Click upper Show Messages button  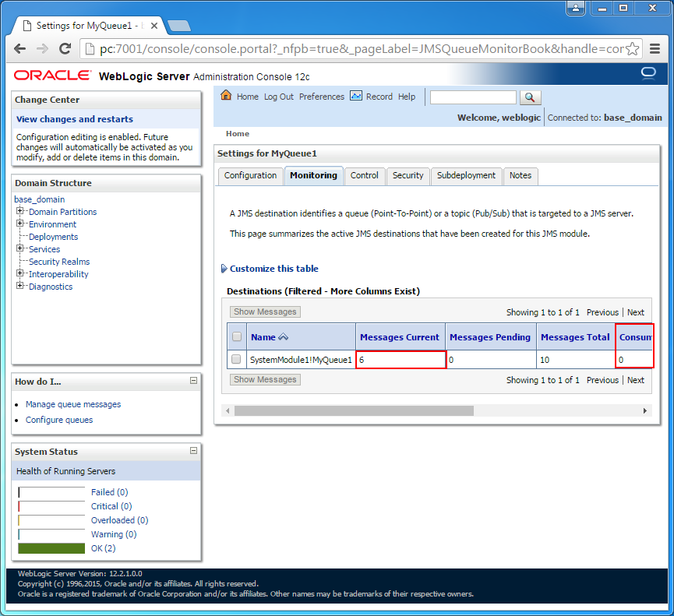[265, 312]
